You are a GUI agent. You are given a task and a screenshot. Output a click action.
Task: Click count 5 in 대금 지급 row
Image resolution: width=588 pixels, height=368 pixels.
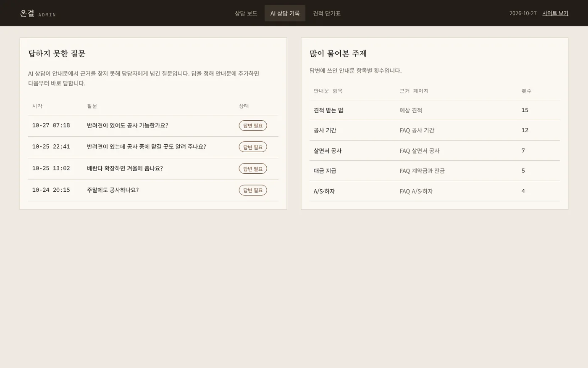523,171
